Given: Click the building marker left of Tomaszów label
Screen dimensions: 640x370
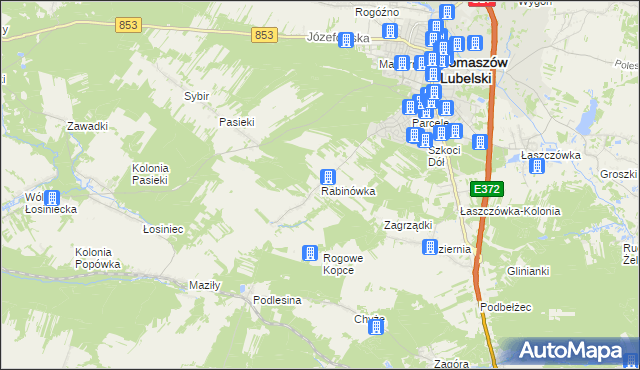Looking at the screenshot, I should (402, 63).
